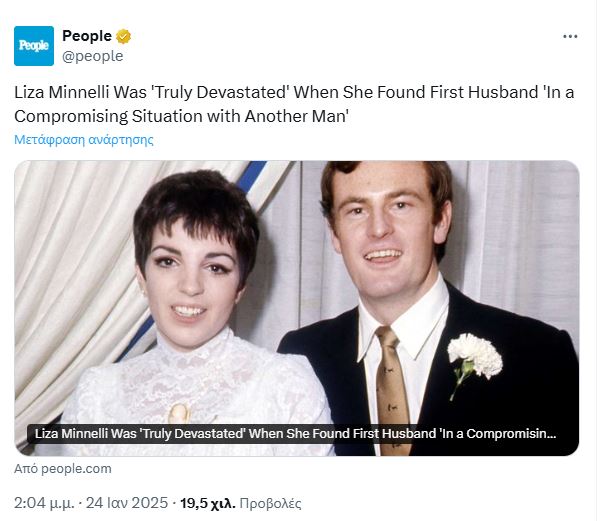Click the gold verified badge
Viewport: 609px width, 521px height.
pyautogui.click(x=124, y=37)
